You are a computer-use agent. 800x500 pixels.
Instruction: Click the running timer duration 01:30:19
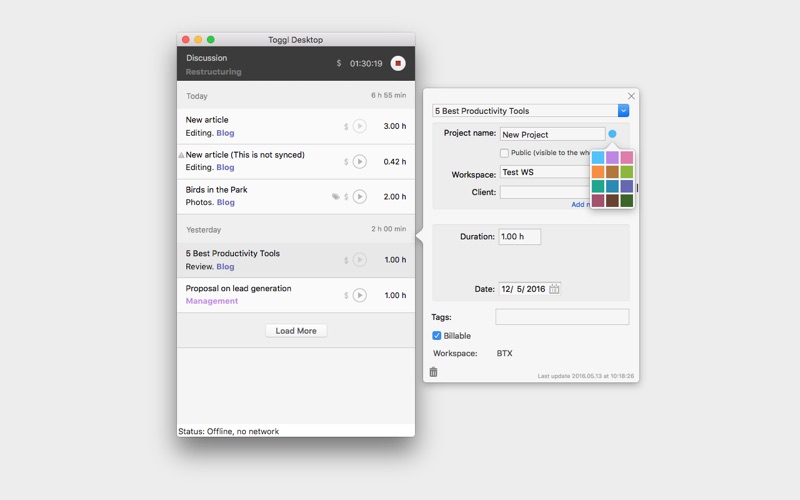coord(366,63)
